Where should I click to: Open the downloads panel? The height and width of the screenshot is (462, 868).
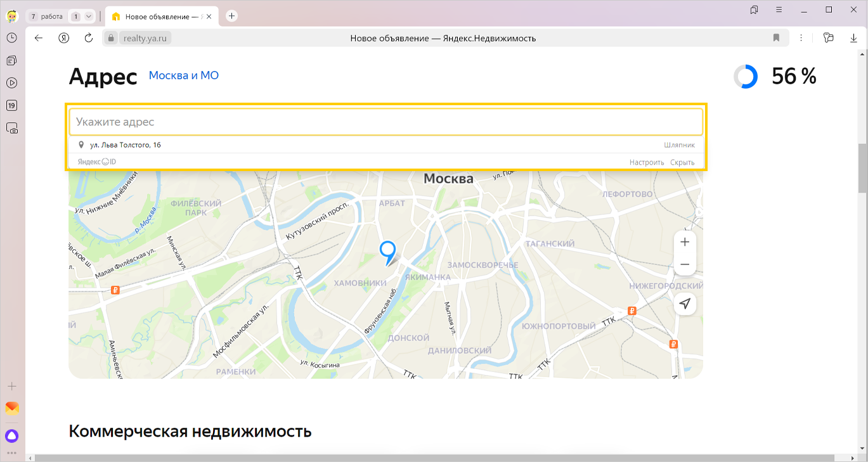pyautogui.click(x=853, y=38)
